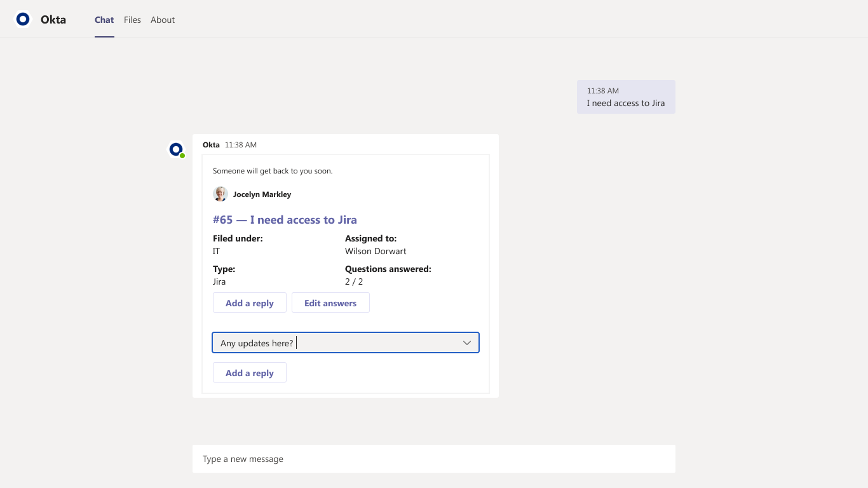Click assignee name Wilson Dorwart
868x488 pixels.
tap(376, 251)
